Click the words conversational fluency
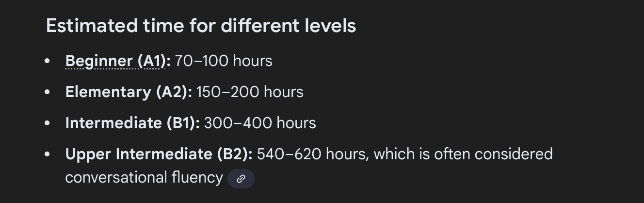 pos(144,177)
